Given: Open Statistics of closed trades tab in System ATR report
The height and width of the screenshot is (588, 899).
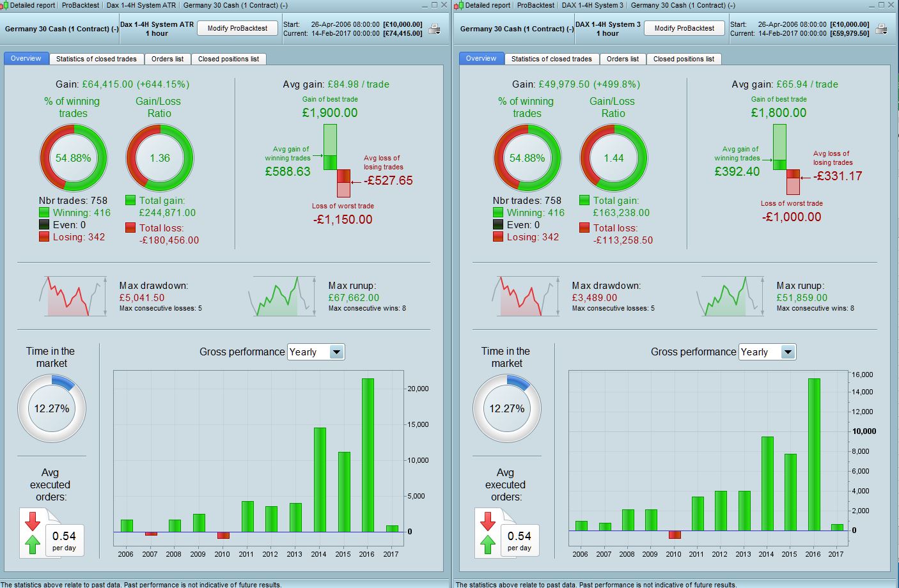Looking at the screenshot, I should pyautogui.click(x=97, y=59).
